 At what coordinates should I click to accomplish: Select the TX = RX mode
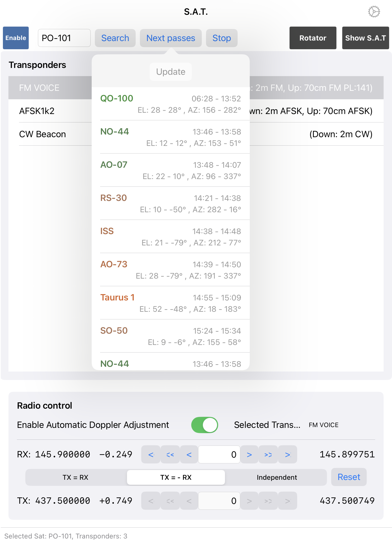point(76,477)
